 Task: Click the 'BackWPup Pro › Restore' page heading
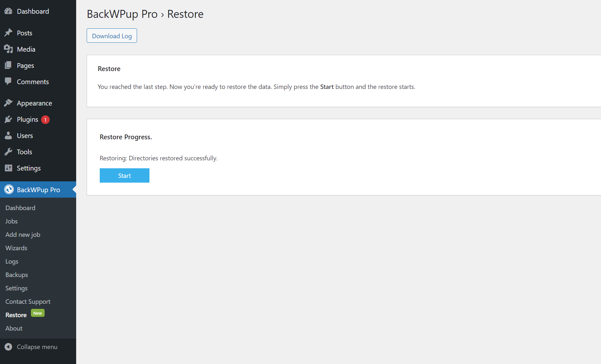tap(145, 14)
